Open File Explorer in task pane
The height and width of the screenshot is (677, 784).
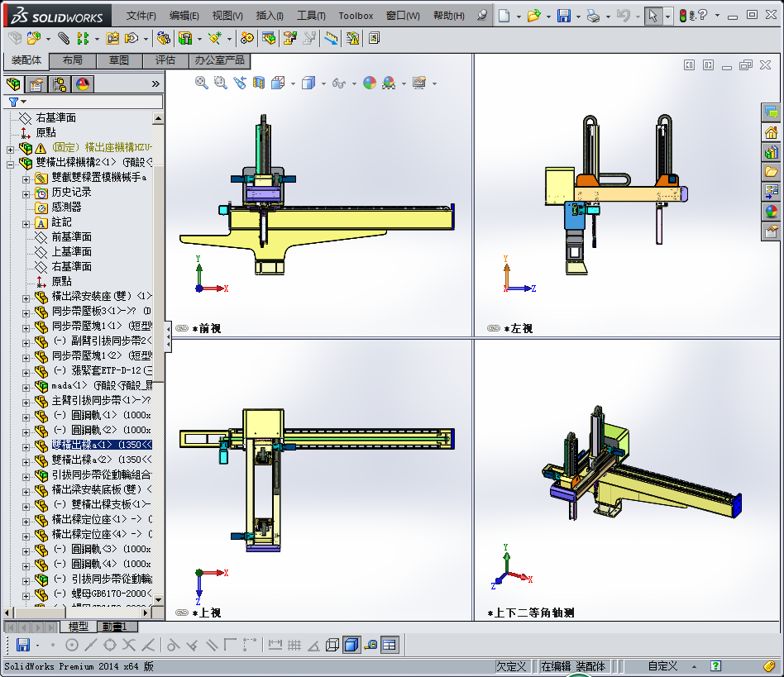click(x=771, y=172)
